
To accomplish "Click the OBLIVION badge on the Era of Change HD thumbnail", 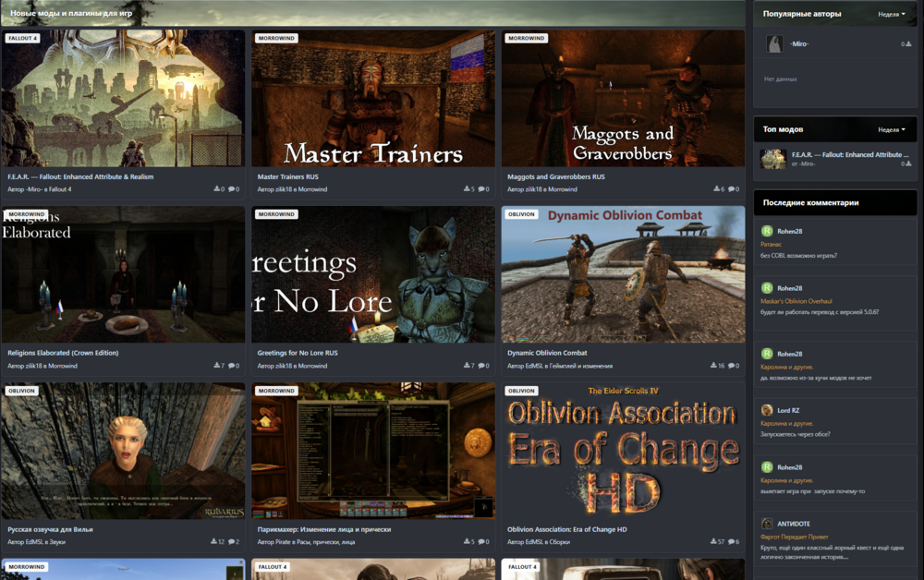I will (x=521, y=391).
